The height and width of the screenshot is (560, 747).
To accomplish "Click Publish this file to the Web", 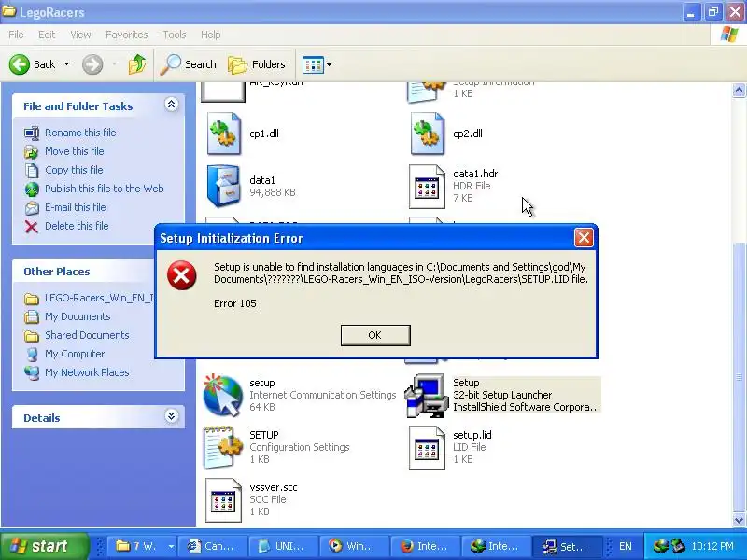I will click(x=105, y=189).
